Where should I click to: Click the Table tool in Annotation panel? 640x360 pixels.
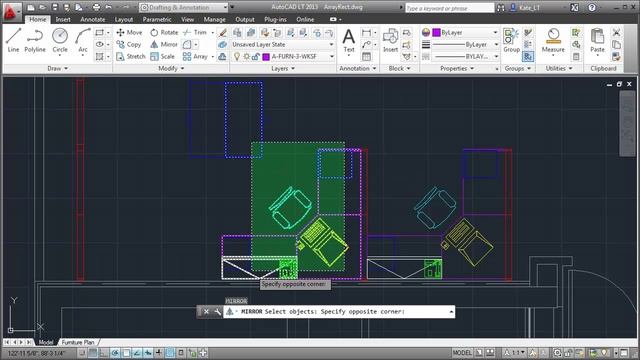366,57
